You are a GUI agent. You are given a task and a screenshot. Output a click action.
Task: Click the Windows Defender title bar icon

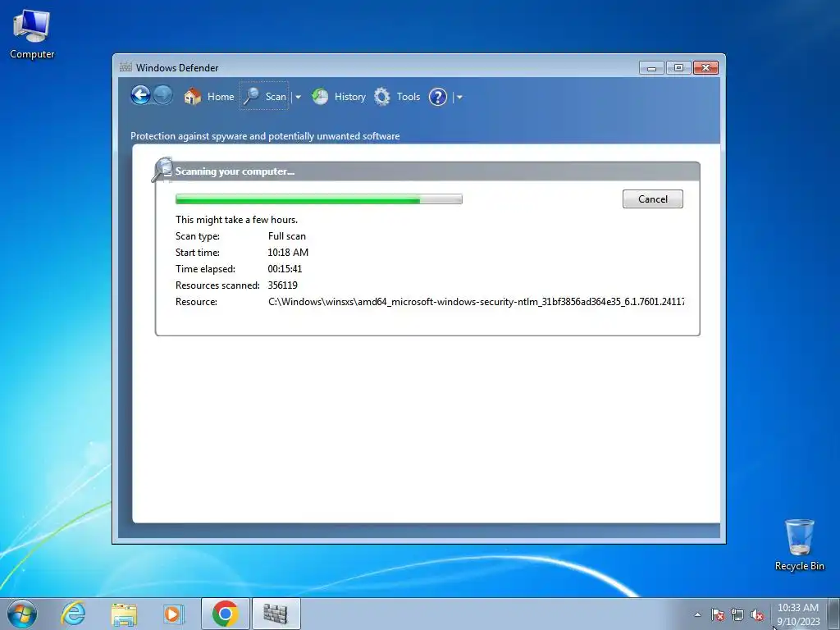tap(126, 67)
